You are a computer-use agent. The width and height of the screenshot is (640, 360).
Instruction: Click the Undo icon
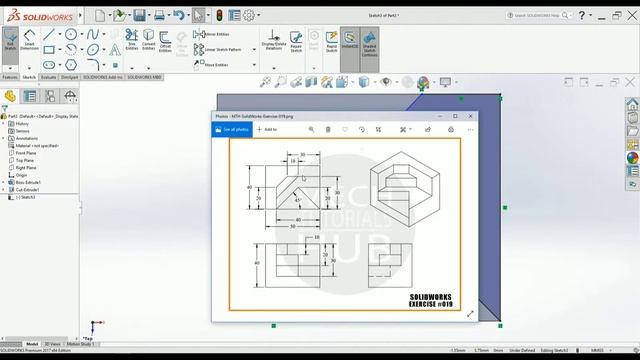point(178,16)
